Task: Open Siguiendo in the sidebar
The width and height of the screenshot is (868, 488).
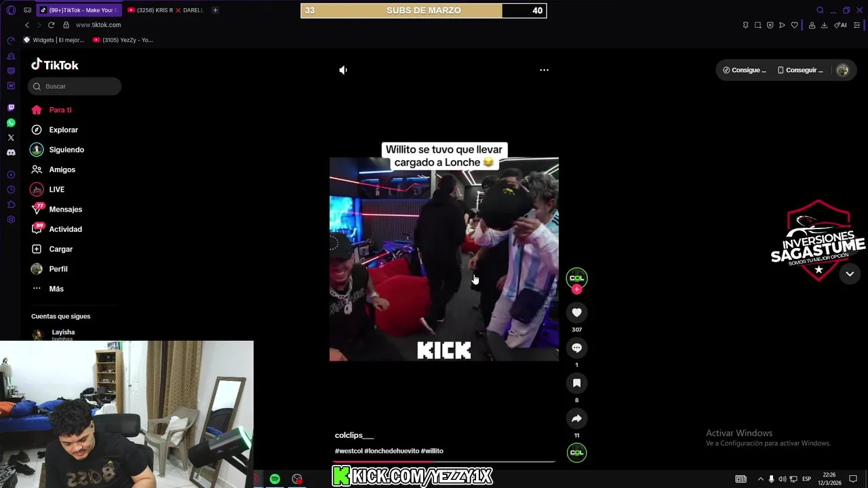Action: pos(58,150)
